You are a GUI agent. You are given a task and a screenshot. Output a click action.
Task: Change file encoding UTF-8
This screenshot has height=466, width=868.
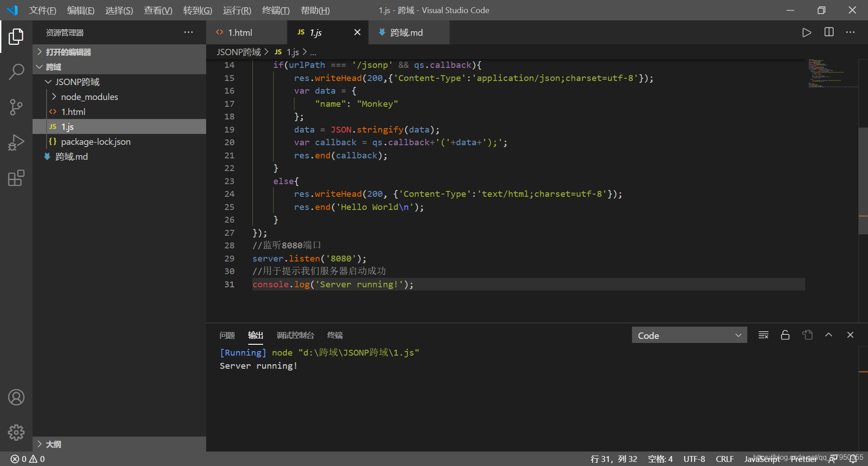point(694,459)
